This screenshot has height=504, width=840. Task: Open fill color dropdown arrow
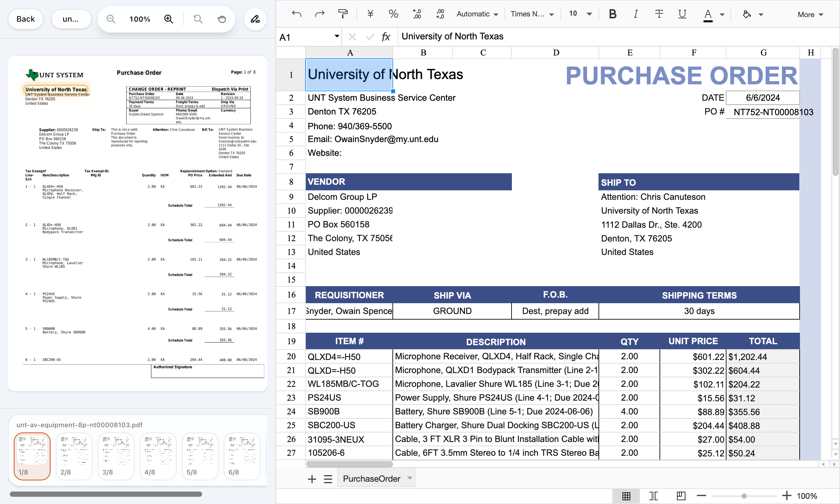click(761, 15)
